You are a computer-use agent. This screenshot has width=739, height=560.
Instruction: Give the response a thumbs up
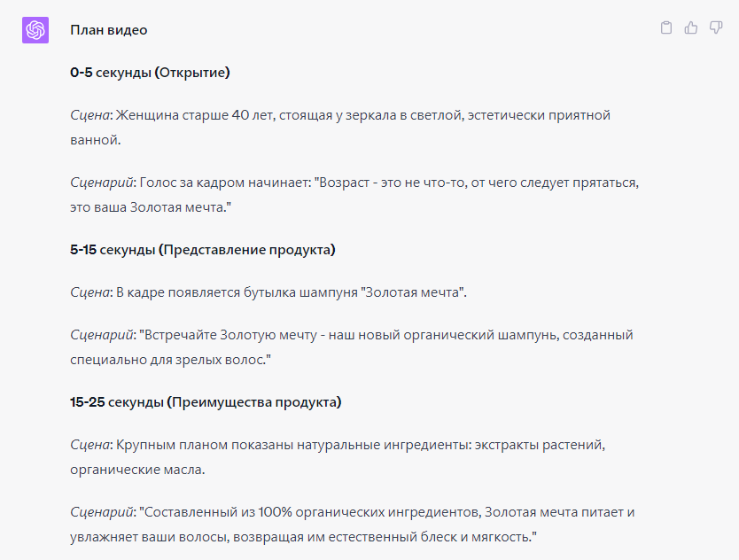(691, 28)
